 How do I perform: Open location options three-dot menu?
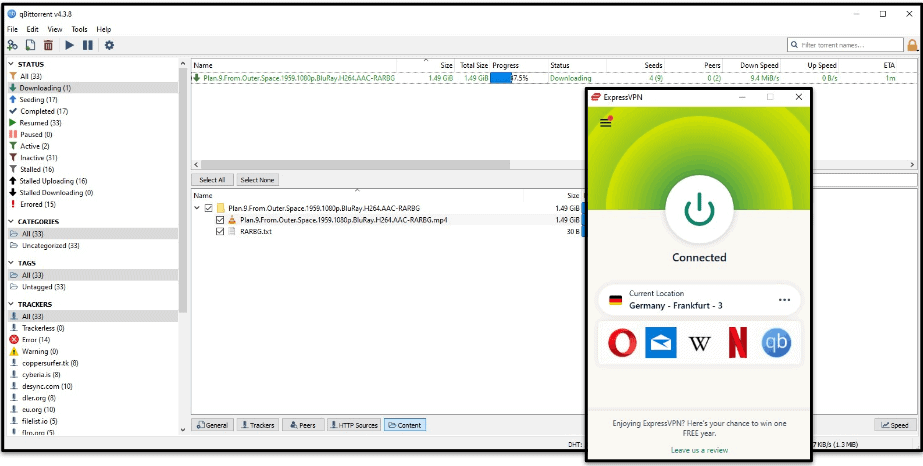pyautogui.click(x=785, y=300)
